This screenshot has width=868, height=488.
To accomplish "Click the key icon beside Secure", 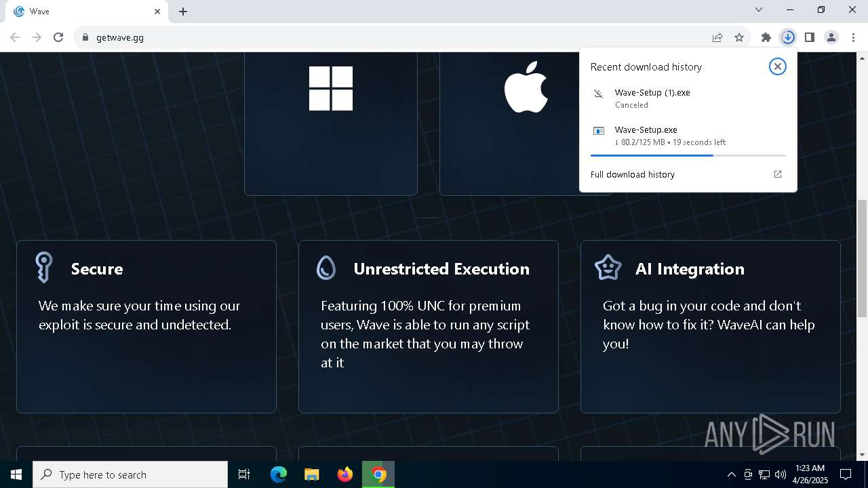I will 44,268.
